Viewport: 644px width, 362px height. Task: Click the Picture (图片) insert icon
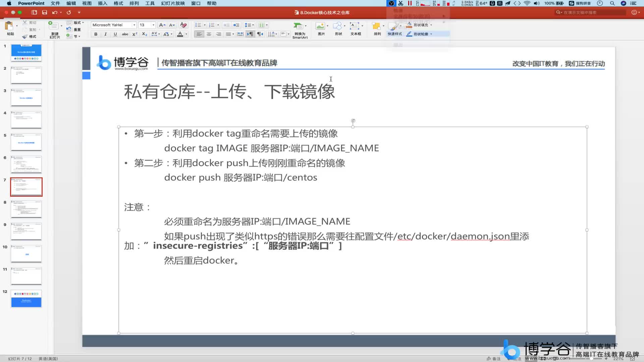tap(320, 26)
